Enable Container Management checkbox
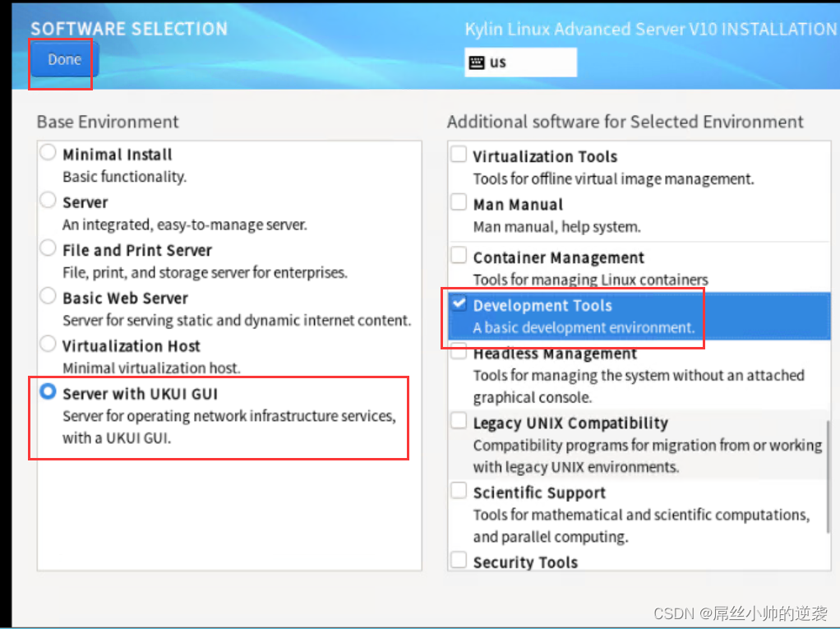Viewport: 840px width, 629px height. click(x=459, y=256)
